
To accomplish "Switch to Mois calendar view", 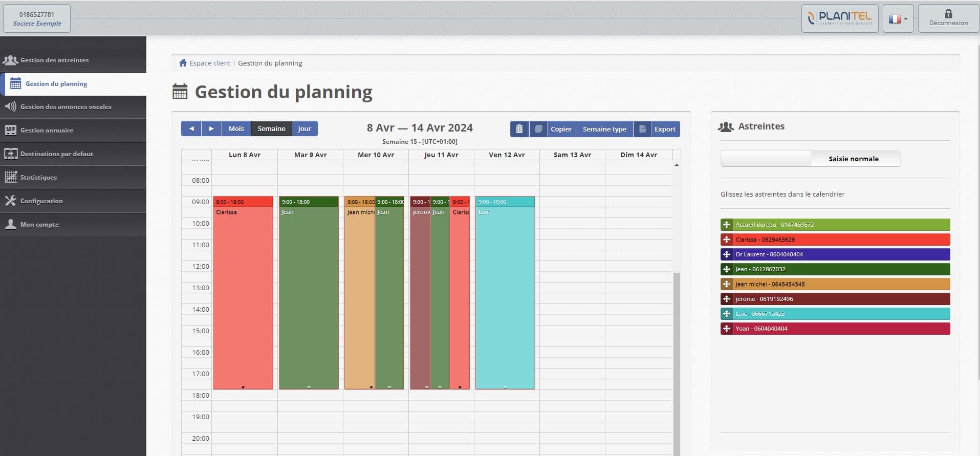I will [x=236, y=128].
